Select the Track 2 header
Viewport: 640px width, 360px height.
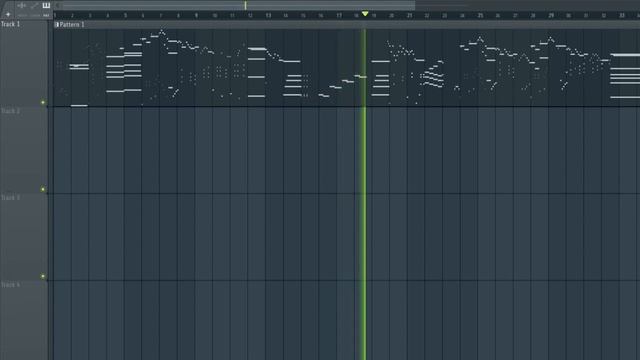pyautogui.click(x=24, y=150)
